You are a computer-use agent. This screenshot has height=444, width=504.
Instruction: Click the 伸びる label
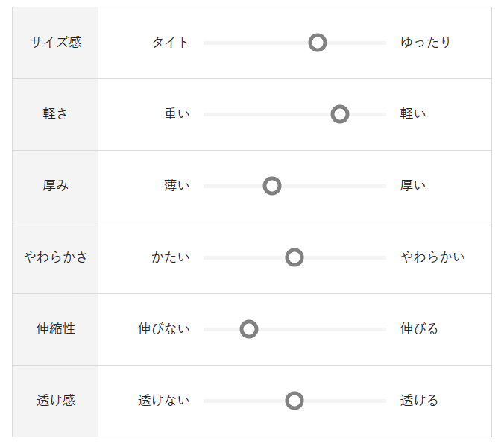click(x=420, y=329)
